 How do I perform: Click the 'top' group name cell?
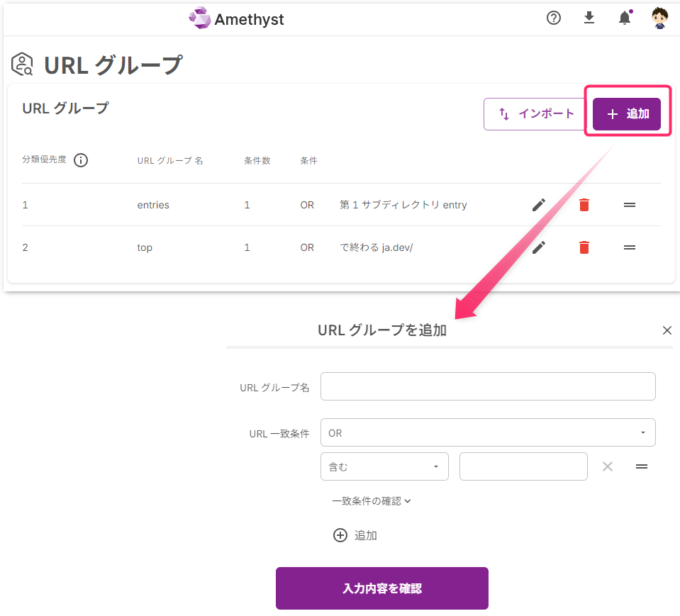coord(145,247)
